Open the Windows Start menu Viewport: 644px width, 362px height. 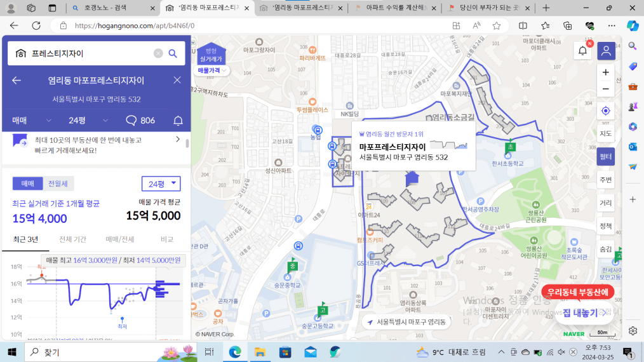pos(11,352)
